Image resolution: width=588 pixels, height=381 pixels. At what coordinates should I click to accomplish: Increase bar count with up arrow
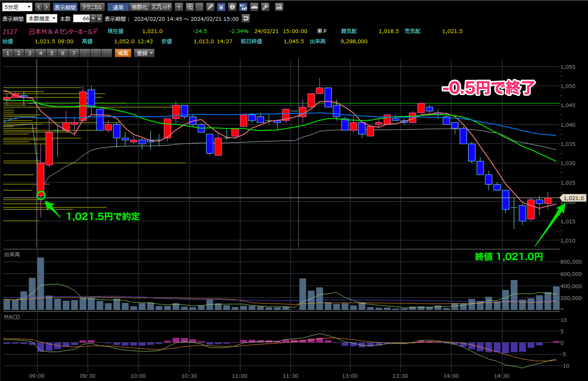pyautogui.click(x=99, y=19)
